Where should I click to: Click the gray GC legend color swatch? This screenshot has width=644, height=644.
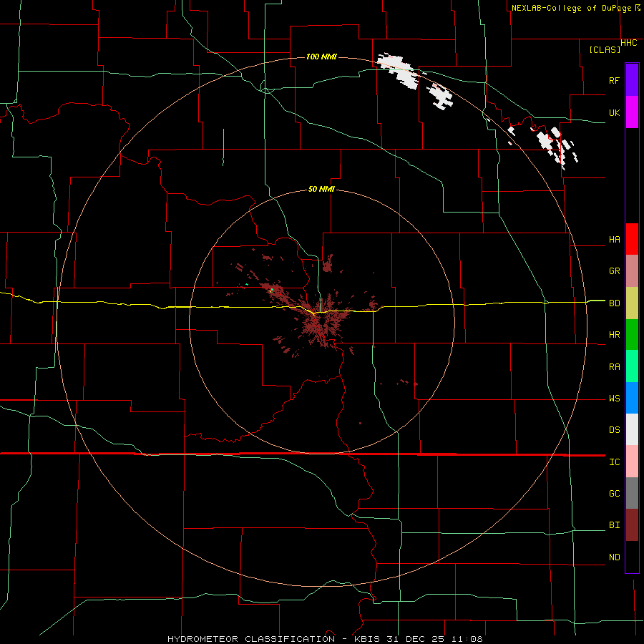(632, 493)
